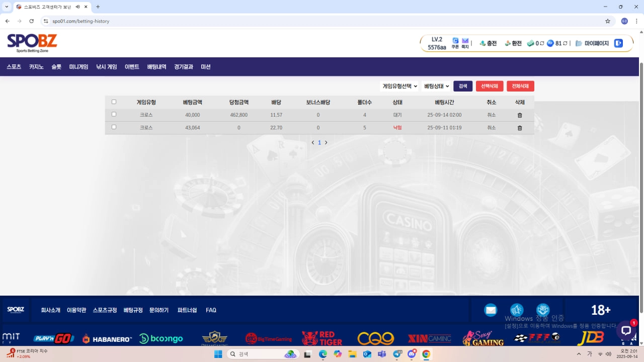Click the footer envelope mail icon
This screenshot has height=362, width=644.
tap(491, 310)
